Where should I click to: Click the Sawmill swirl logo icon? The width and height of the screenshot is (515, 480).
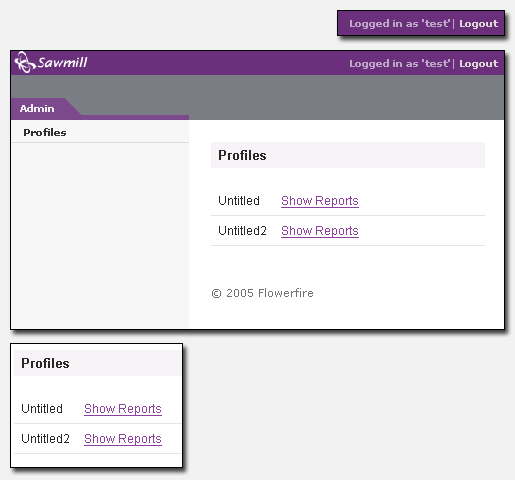(25, 62)
